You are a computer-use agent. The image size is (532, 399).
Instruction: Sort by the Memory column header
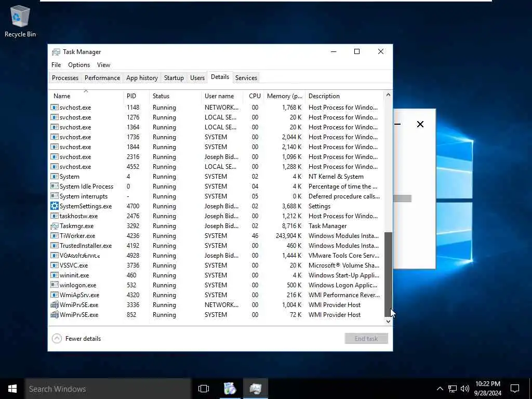[x=284, y=96]
